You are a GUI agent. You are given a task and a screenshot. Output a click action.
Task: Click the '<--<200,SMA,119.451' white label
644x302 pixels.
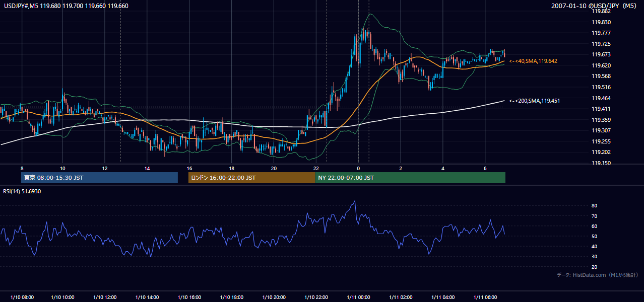534,101
